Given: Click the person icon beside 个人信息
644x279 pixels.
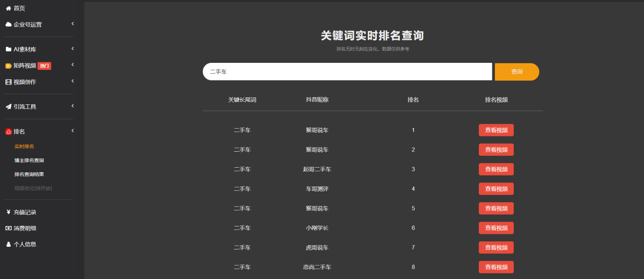Looking at the screenshot, I should pyautogui.click(x=8, y=244).
